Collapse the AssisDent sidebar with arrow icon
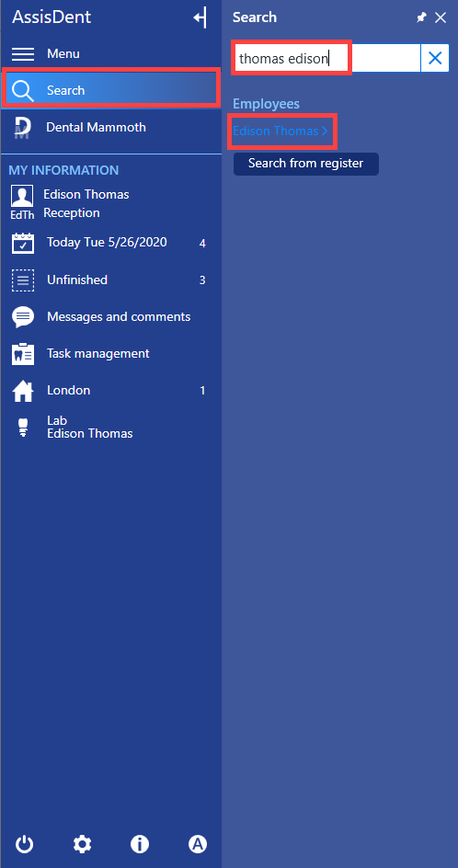 [x=200, y=17]
